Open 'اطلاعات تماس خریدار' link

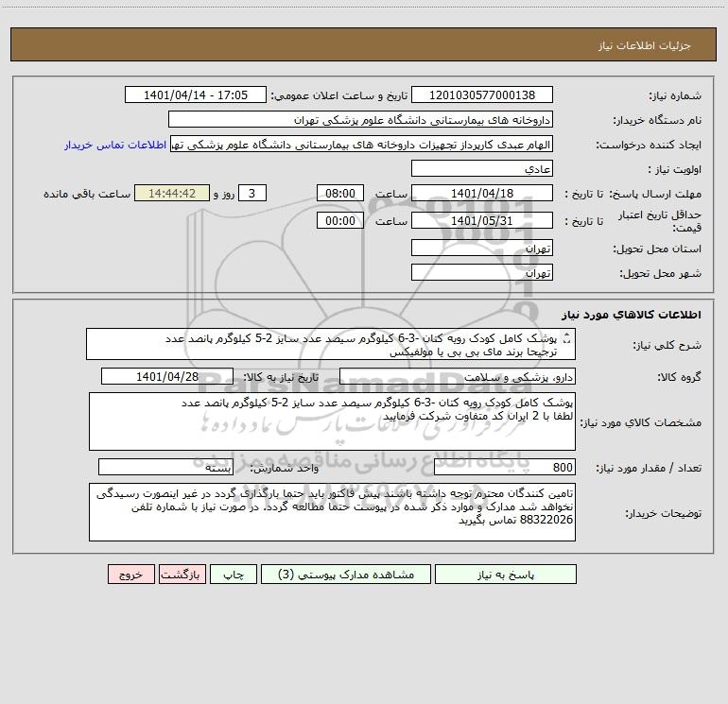[x=115, y=145]
